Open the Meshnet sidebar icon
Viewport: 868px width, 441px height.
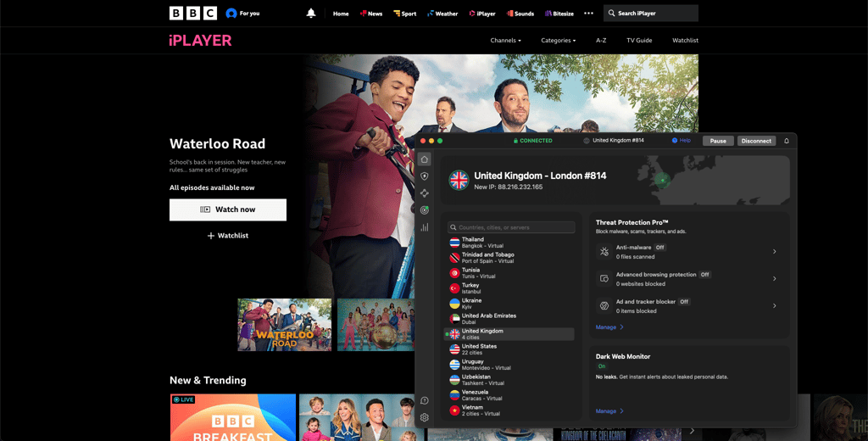click(425, 193)
